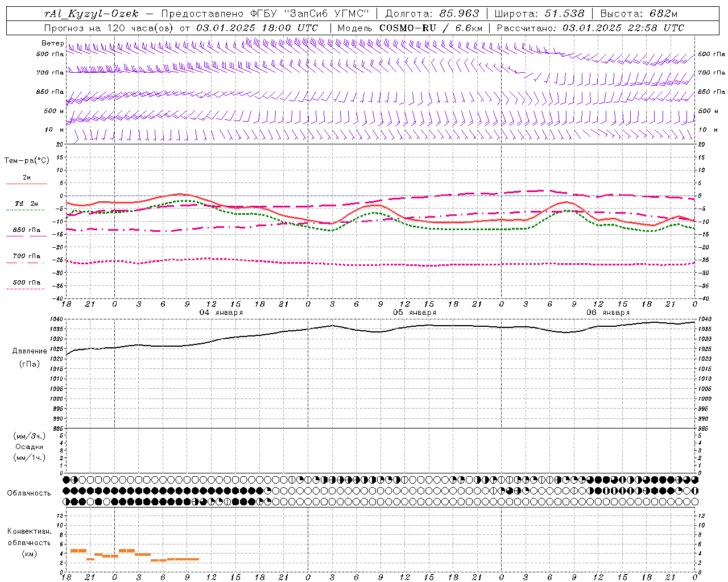Click the Давление pressure panel label

coord(30,351)
